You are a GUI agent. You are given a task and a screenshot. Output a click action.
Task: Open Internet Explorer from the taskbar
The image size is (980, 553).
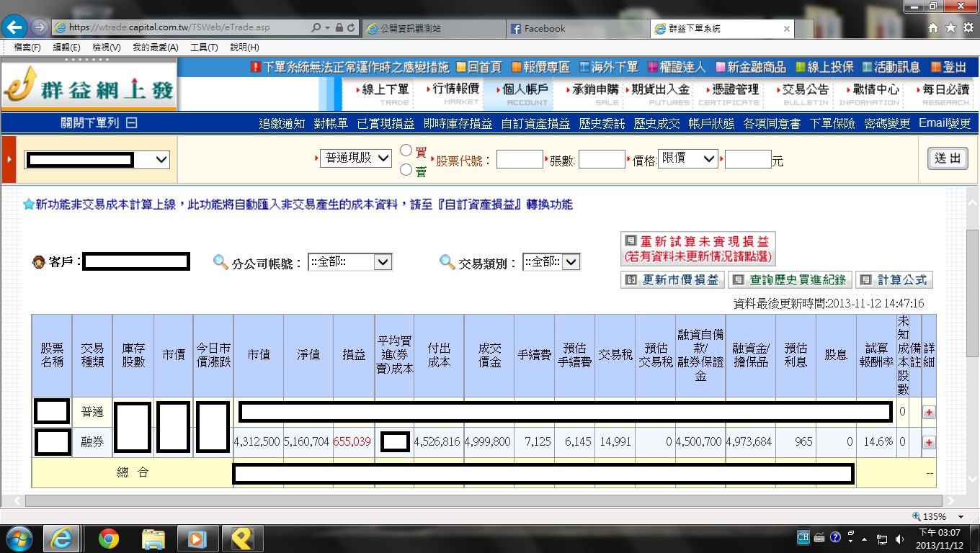point(61,539)
